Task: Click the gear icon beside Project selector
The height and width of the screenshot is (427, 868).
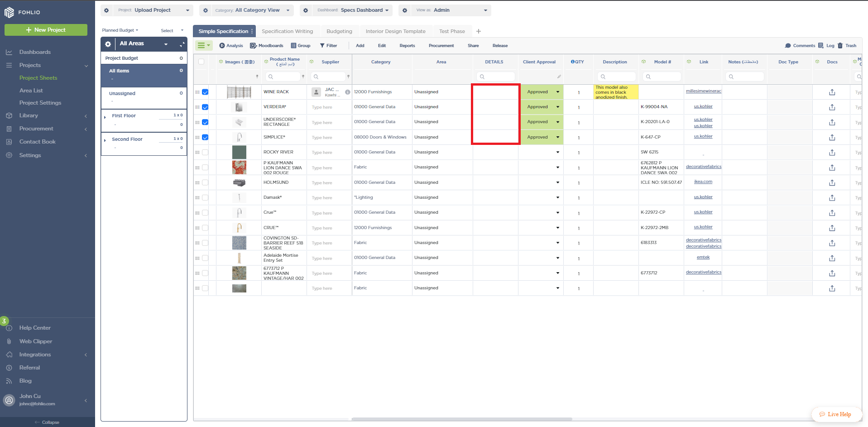Action: (x=106, y=10)
